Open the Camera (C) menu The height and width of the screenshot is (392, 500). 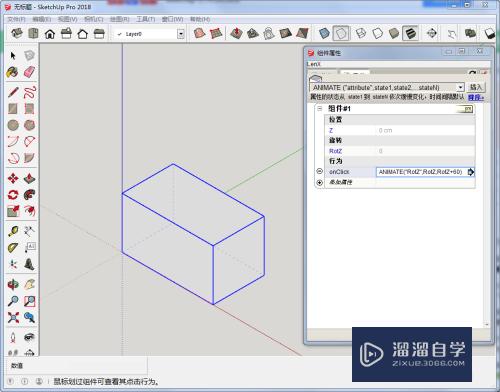[94, 19]
